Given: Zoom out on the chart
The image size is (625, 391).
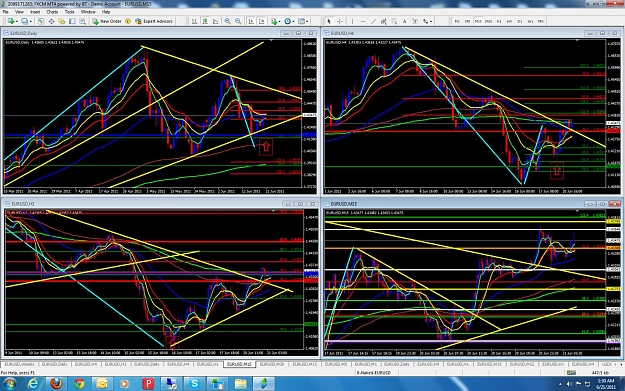Looking at the screenshot, I should (238, 21).
